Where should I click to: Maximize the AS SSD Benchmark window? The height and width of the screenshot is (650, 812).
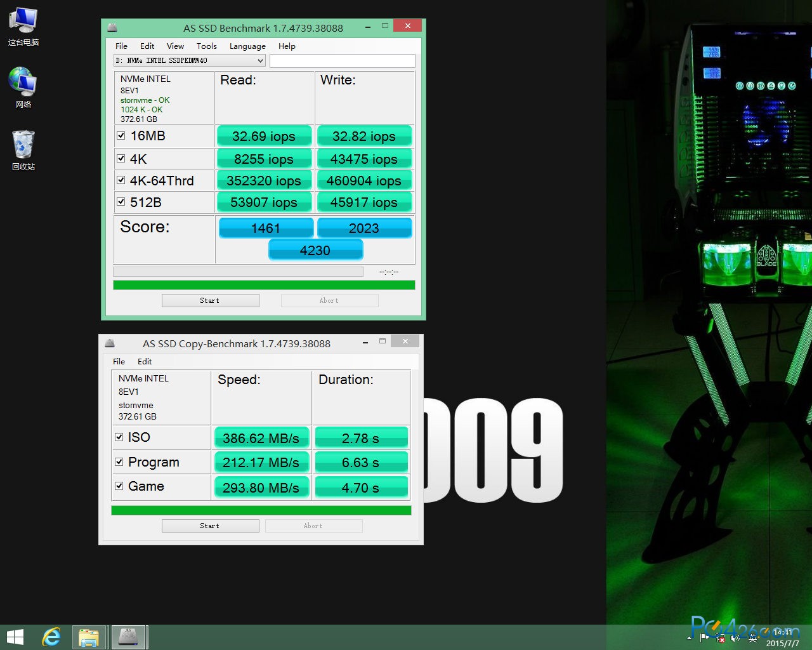[x=384, y=26]
